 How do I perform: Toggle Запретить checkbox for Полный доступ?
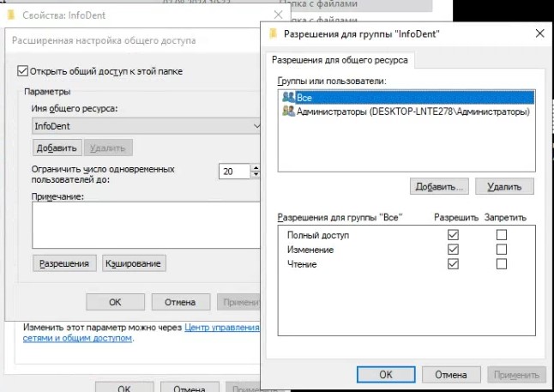502,235
